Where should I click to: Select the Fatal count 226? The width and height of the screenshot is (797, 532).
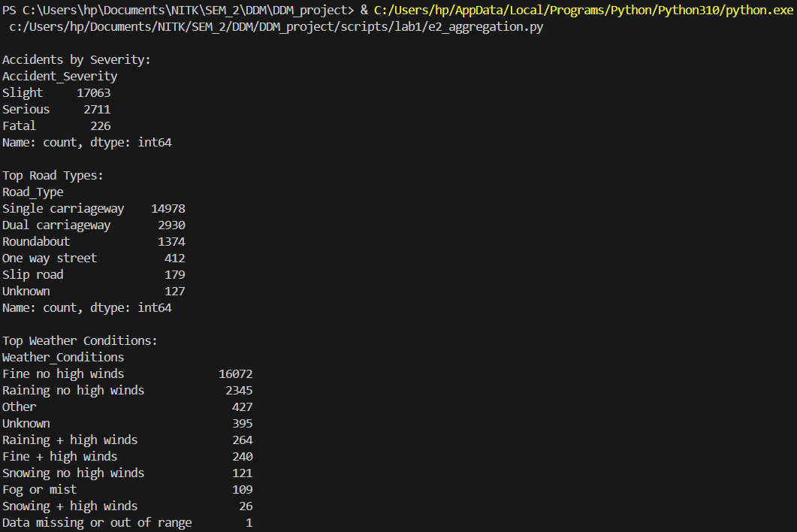(101, 125)
